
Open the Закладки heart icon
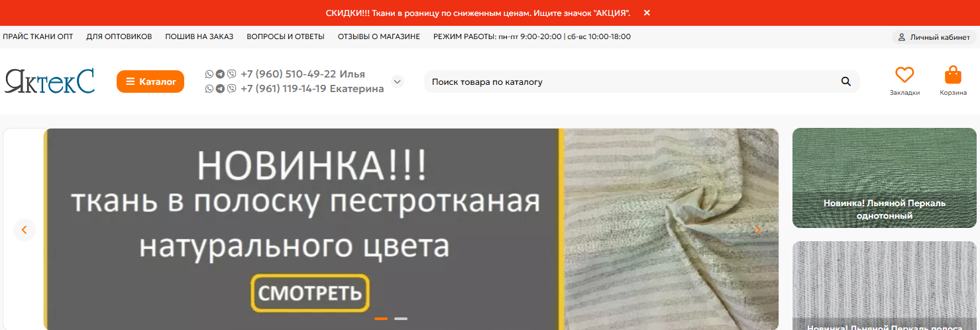(x=904, y=75)
